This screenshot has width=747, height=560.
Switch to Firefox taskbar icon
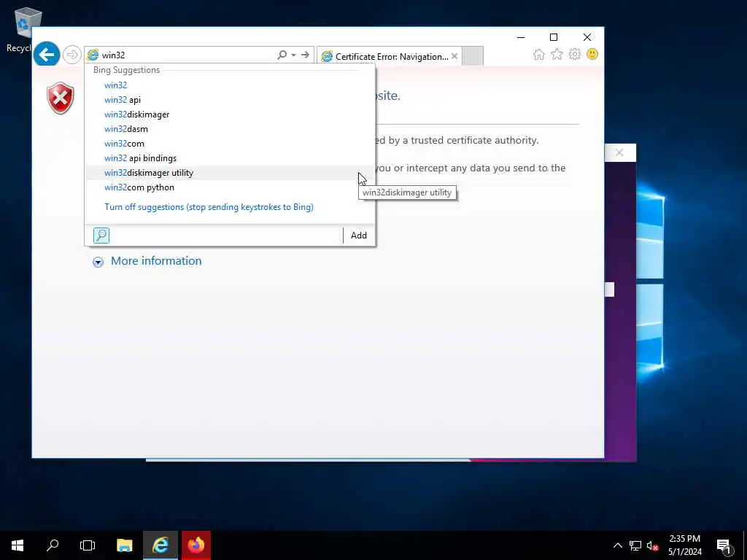coord(196,545)
